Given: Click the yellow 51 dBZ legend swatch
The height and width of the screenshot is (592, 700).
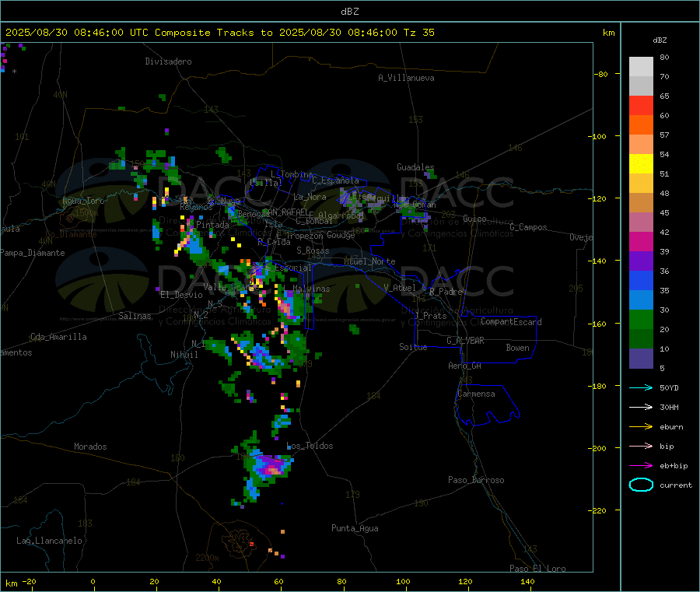Looking at the screenshot, I should click(x=641, y=164).
